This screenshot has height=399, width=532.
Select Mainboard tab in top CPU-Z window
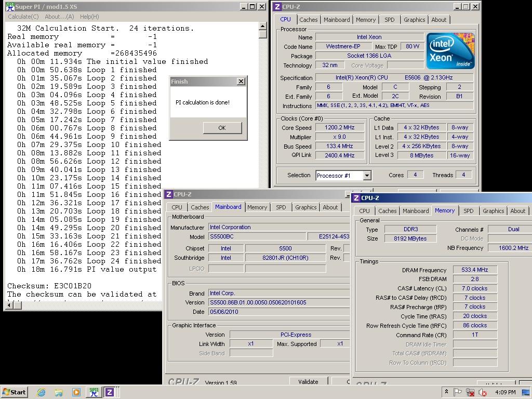[337, 20]
